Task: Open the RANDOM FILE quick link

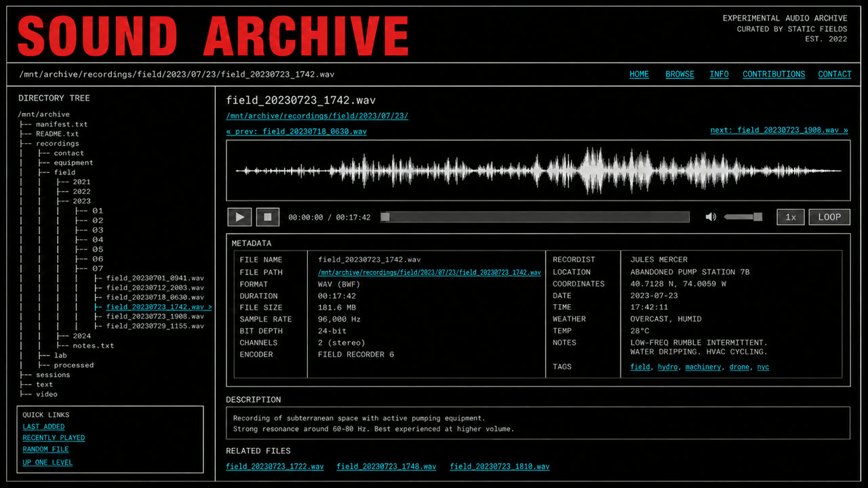Action: tap(45, 449)
